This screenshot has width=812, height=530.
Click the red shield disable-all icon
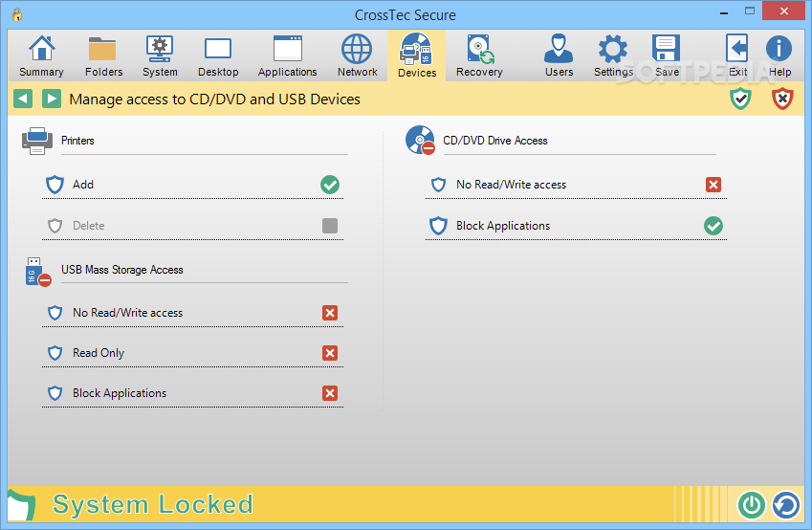click(782, 99)
